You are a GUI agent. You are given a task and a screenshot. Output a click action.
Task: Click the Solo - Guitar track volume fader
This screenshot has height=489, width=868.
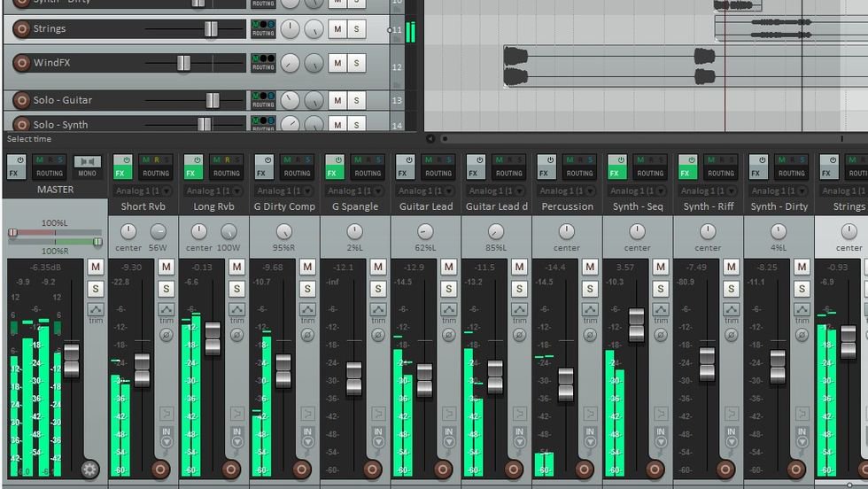click(212, 100)
